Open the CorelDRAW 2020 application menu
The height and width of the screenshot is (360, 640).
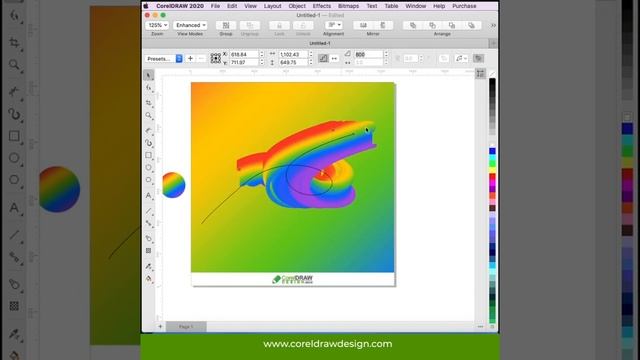point(180,6)
